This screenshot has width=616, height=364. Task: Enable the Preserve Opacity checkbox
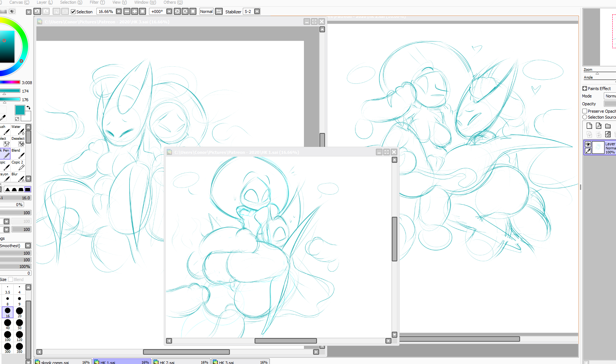click(584, 111)
